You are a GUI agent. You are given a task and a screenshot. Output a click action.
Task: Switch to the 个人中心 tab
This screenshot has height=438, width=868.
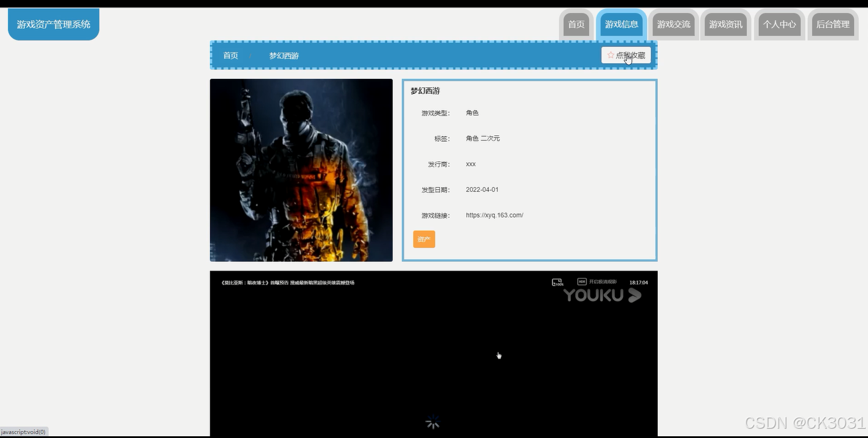click(x=779, y=24)
